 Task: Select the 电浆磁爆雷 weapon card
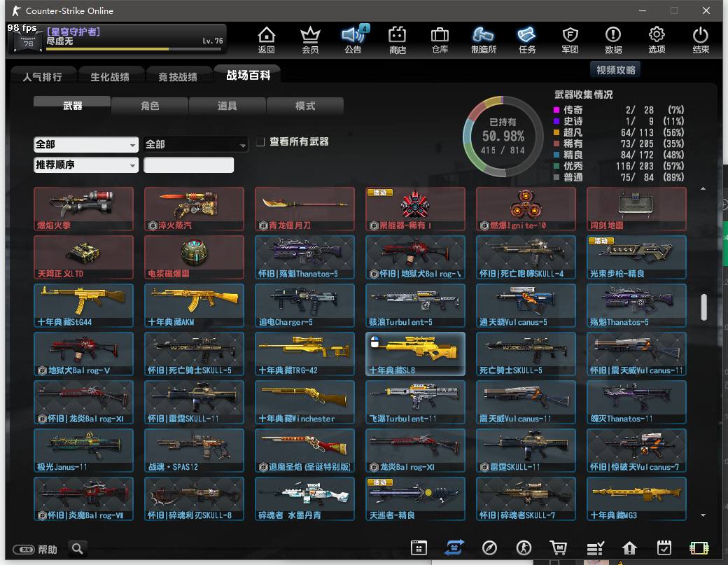(194, 257)
